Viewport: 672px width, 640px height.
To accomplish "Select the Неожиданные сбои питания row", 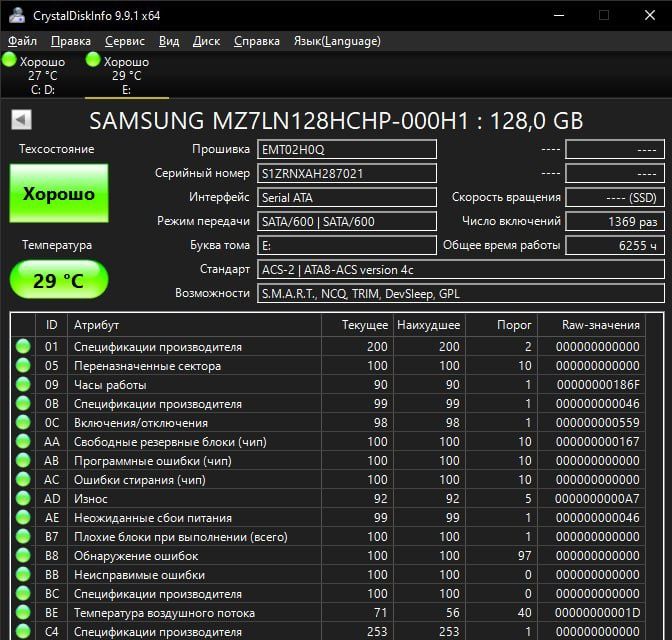I will pos(328,517).
